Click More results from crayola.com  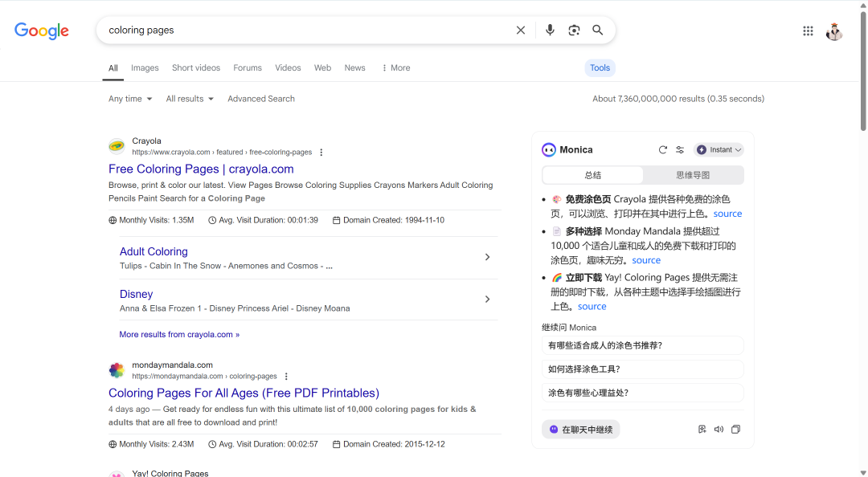pos(179,334)
